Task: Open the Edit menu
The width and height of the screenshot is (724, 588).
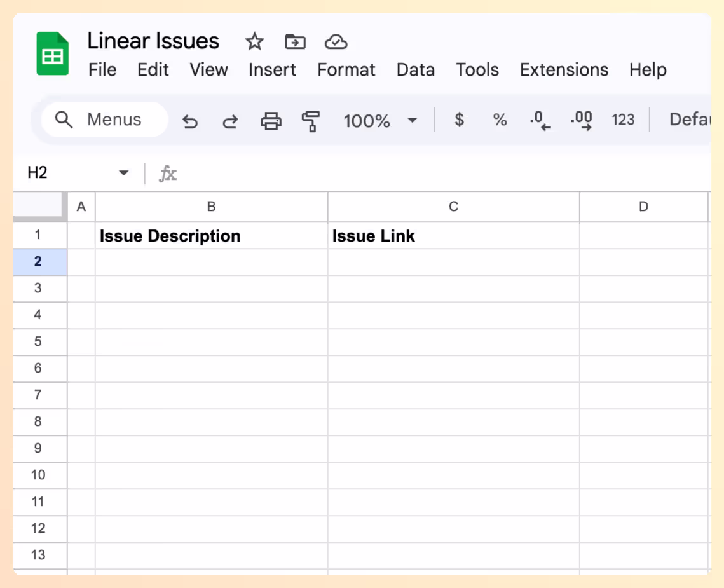Action: pos(153,70)
